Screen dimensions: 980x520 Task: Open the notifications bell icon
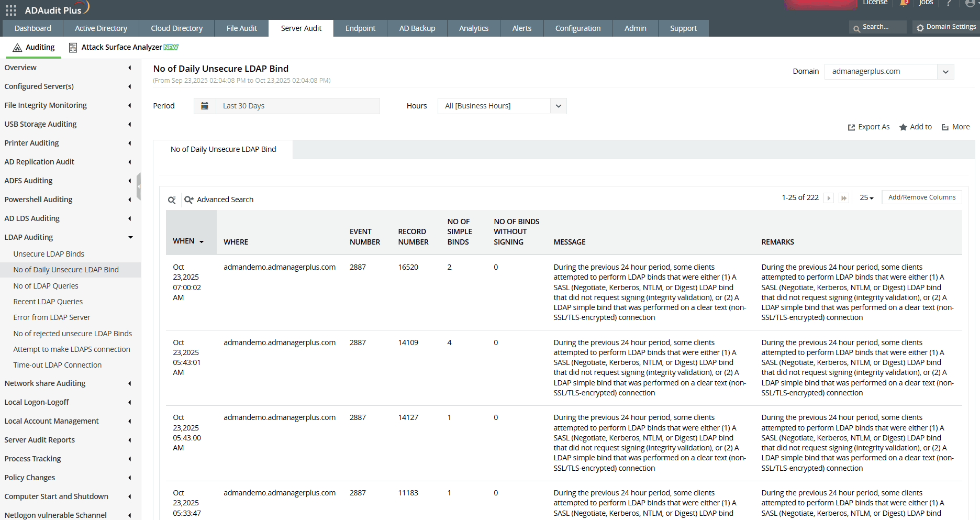coord(903,3)
